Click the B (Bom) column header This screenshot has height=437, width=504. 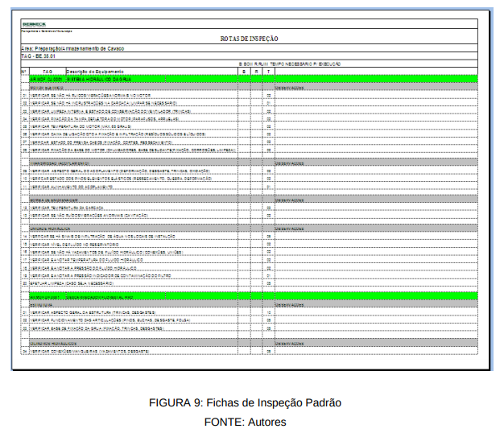click(244, 72)
